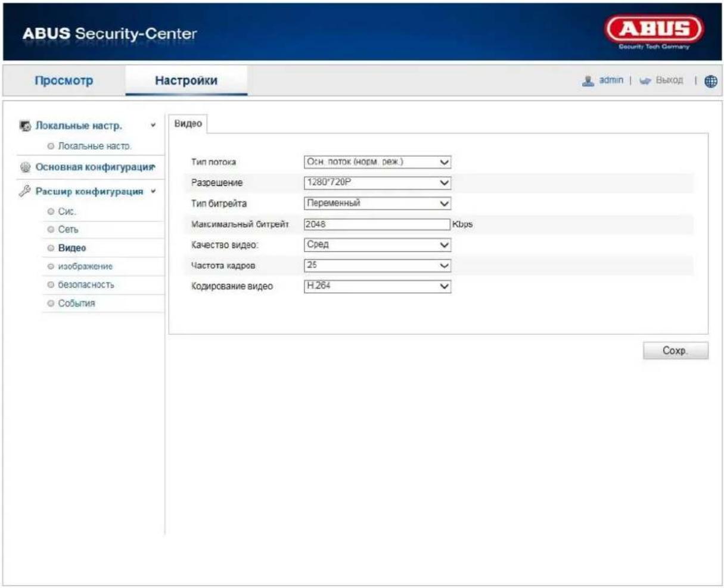This screenshot has height=588, width=724.
Task: Click the Максимальный битрейт label
Action: (x=240, y=224)
